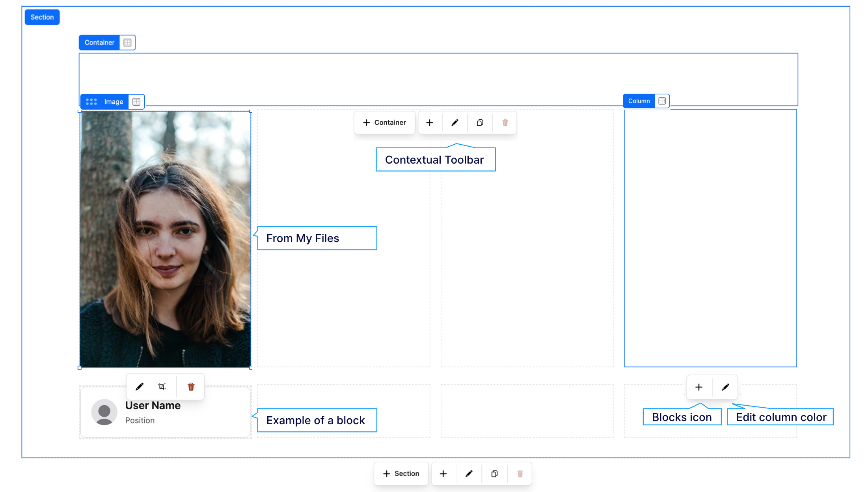Click the plus icon in container toolbar

coord(430,123)
